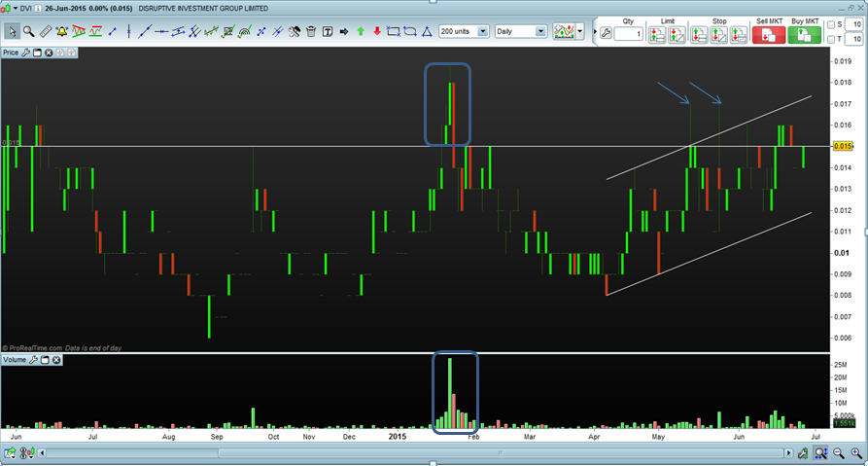Screen dimensions: 868x466
Task: Open Price panel wrench settings
Action: click(25, 53)
